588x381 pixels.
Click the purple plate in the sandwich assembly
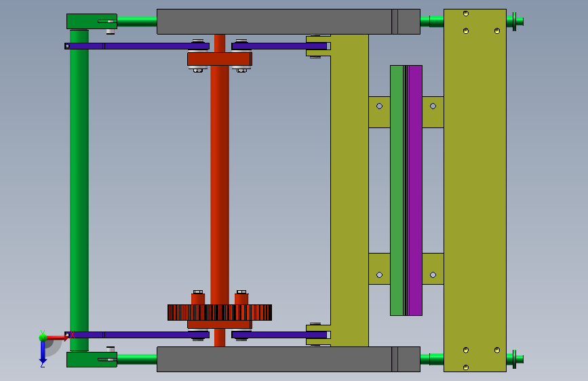click(x=416, y=190)
